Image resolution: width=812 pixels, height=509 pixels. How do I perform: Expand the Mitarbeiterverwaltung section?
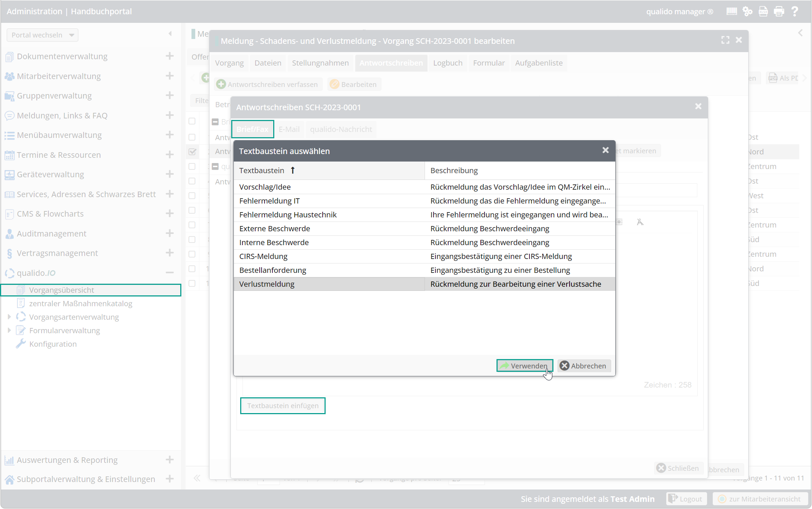(x=170, y=76)
